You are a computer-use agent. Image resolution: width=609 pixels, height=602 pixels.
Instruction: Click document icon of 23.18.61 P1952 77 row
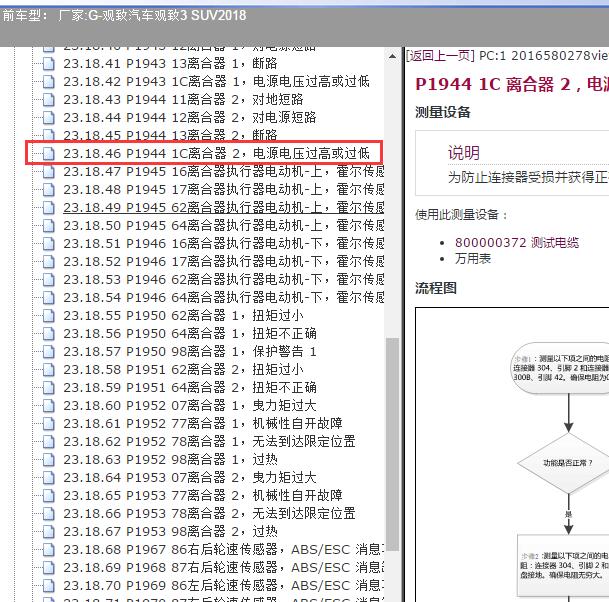49,423
